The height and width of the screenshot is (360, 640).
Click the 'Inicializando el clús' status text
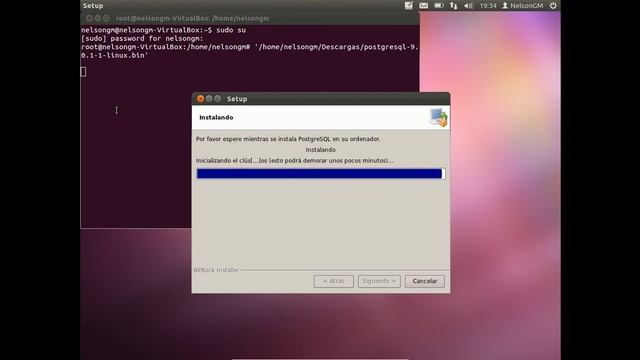pos(295,160)
